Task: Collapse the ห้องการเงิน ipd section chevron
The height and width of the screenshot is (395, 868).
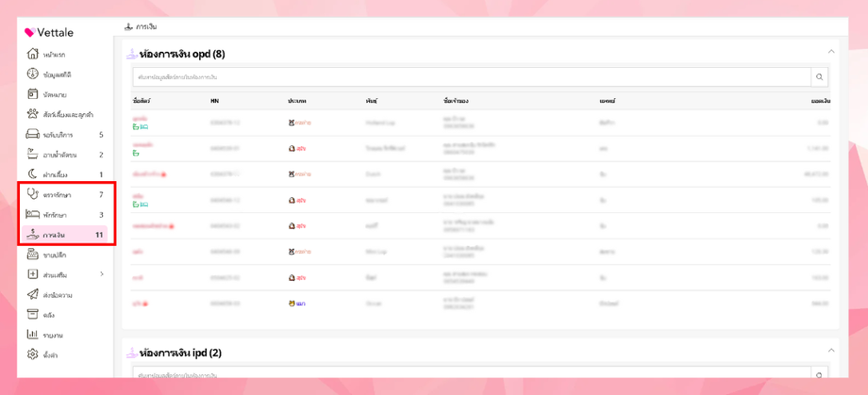Action: [830, 350]
